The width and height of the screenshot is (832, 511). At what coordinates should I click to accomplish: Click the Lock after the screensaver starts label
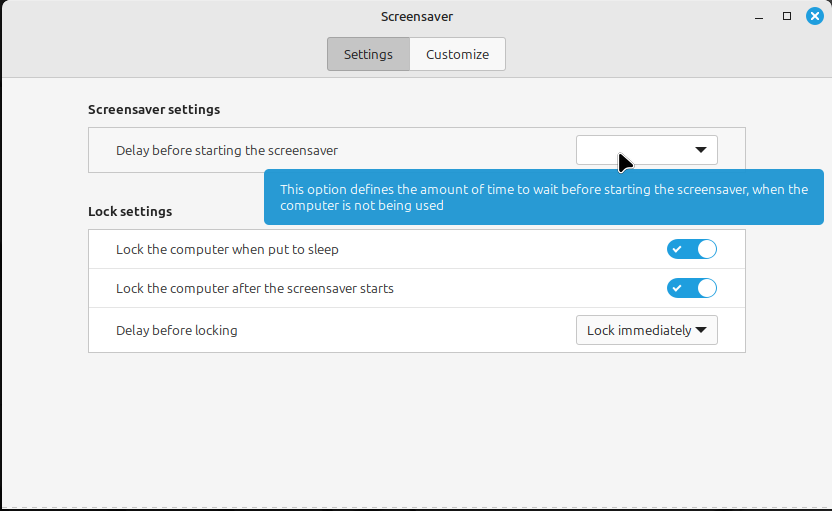(x=255, y=288)
